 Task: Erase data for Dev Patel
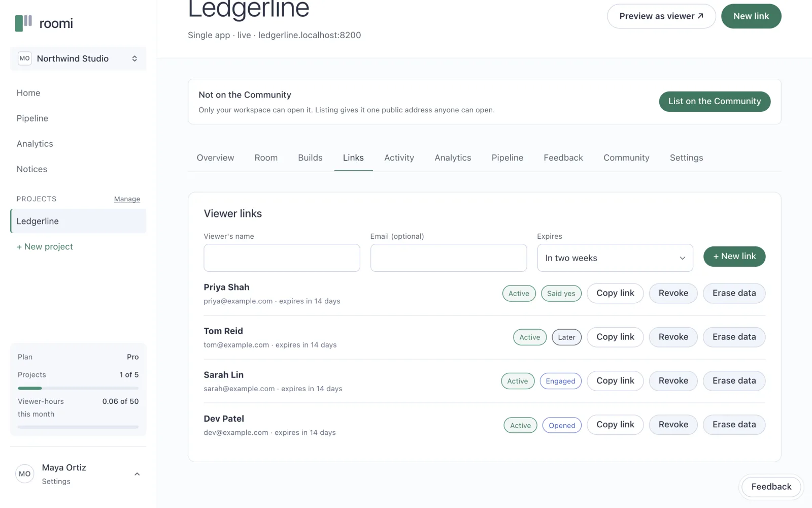[x=734, y=425]
